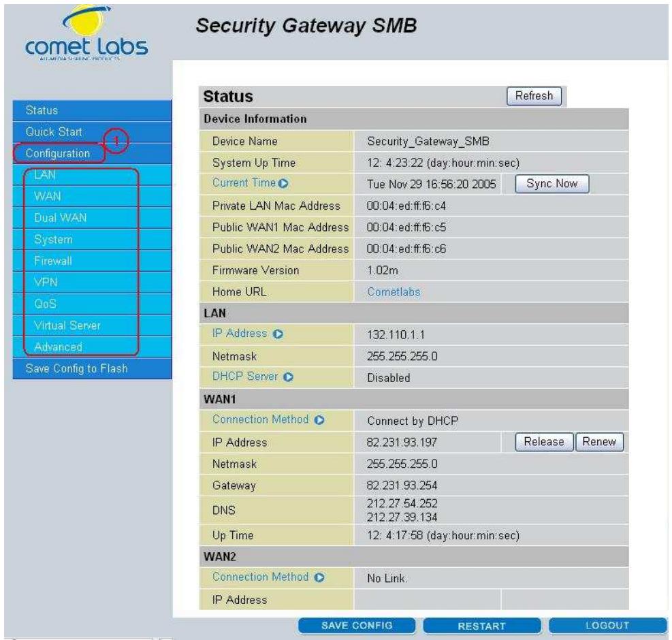
Task: Open the VPN submenu
Action: [x=92, y=282]
